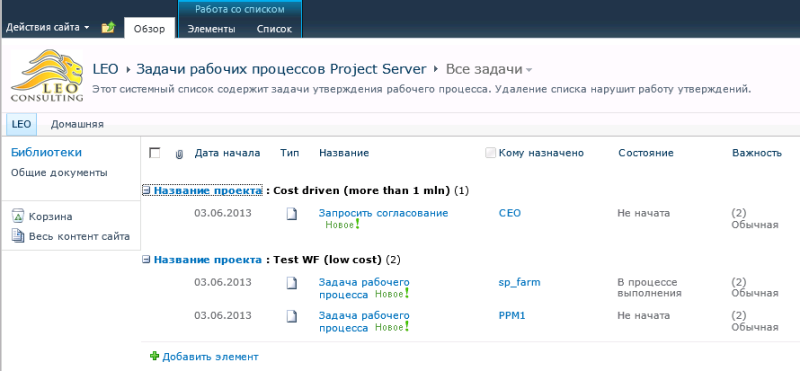
Task: Click document icon in sp_farm task row
Action: [x=291, y=283]
